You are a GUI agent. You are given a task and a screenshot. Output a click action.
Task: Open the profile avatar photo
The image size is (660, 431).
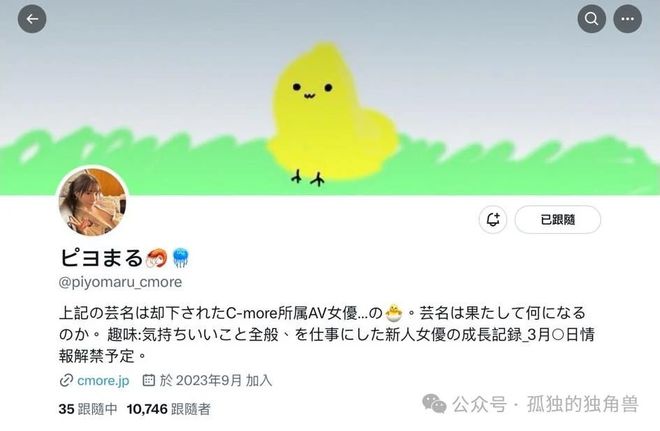point(92,201)
